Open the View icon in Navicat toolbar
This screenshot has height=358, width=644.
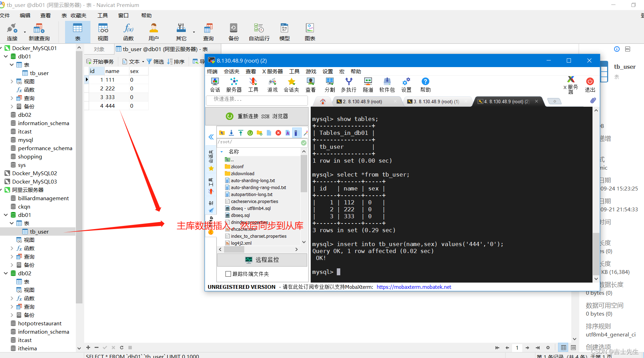point(103,32)
